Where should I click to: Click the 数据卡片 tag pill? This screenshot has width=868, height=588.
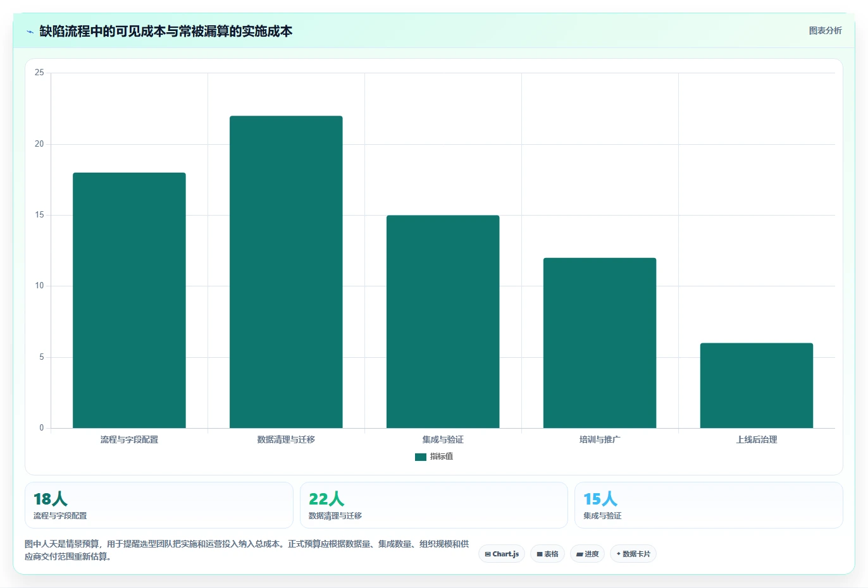[633, 554]
